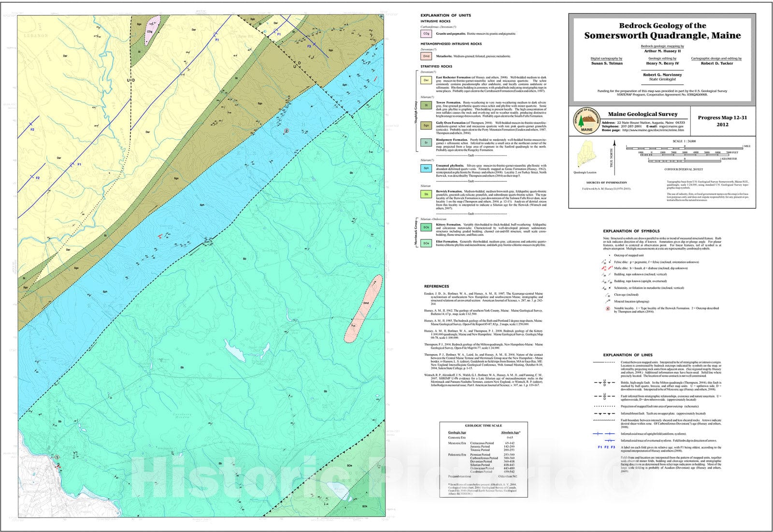The image size is (773, 532).
Task: Click the outcrop of mapped unit dot symbol
Action: (610, 255)
